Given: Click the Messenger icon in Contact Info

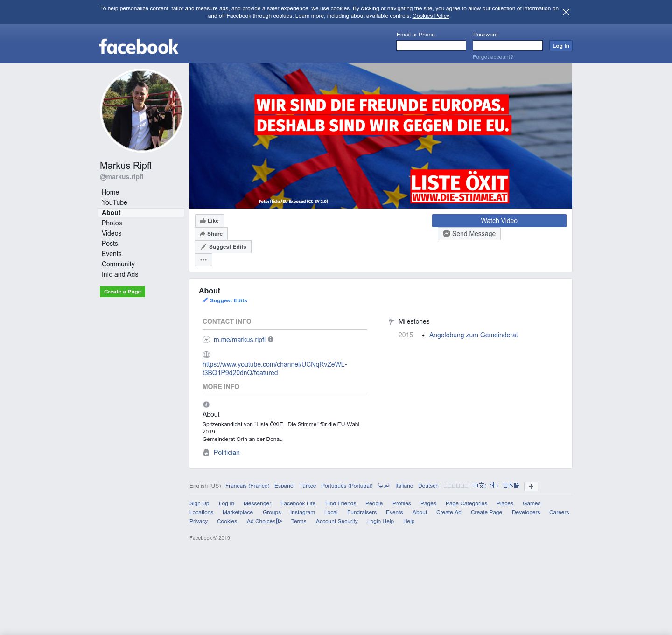Looking at the screenshot, I should click(x=206, y=340).
